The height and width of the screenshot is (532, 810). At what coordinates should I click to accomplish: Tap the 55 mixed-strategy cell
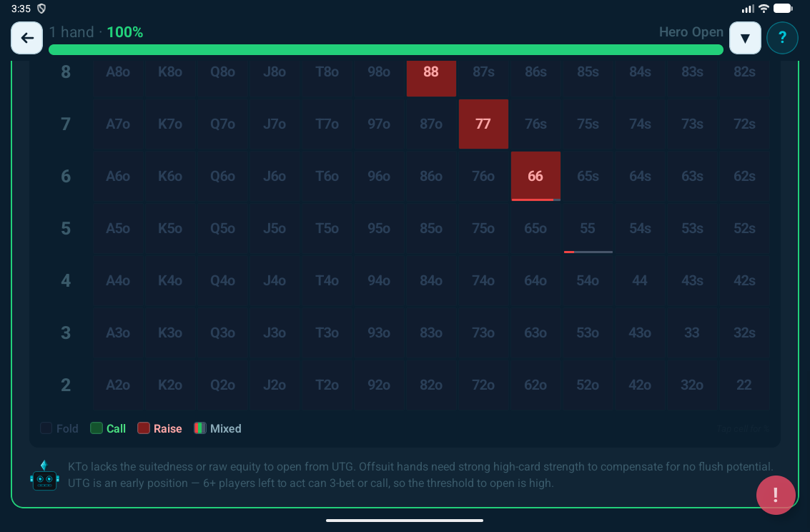pos(588,228)
